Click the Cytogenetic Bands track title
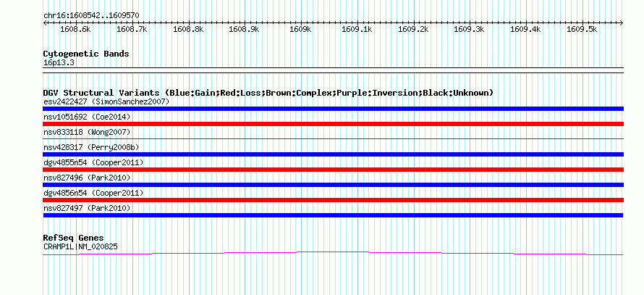This screenshot has height=295, width=644. pyautogui.click(x=86, y=54)
